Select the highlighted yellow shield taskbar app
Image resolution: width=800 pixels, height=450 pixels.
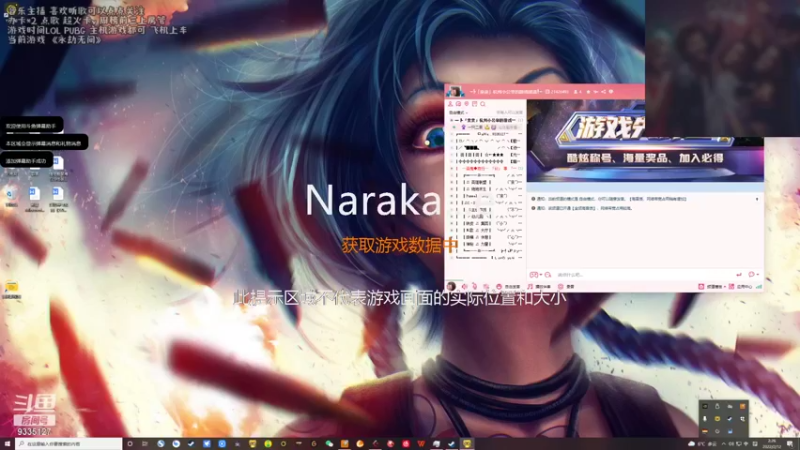pyautogui.click(x=467, y=444)
